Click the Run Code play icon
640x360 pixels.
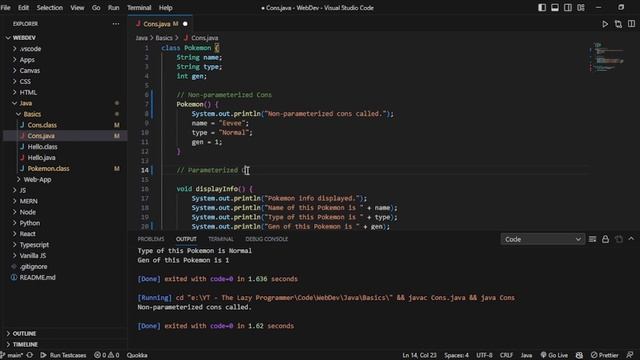tap(605, 24)
